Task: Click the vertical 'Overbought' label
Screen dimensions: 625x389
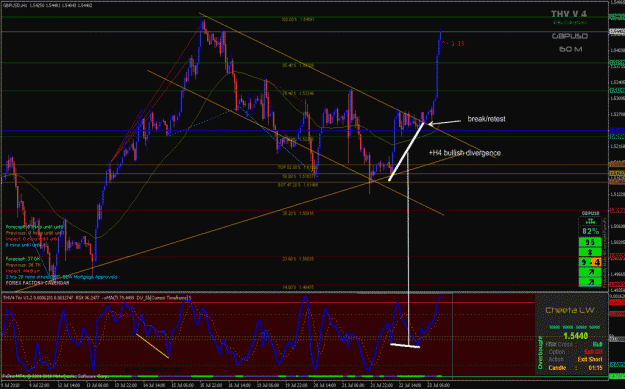Action: [x=540, y=352]
